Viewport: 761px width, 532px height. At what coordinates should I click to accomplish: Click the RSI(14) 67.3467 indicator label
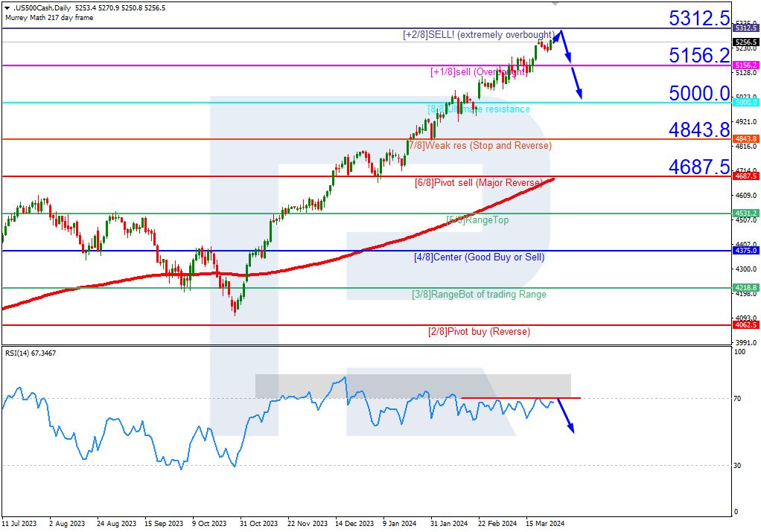pos(31,353)
